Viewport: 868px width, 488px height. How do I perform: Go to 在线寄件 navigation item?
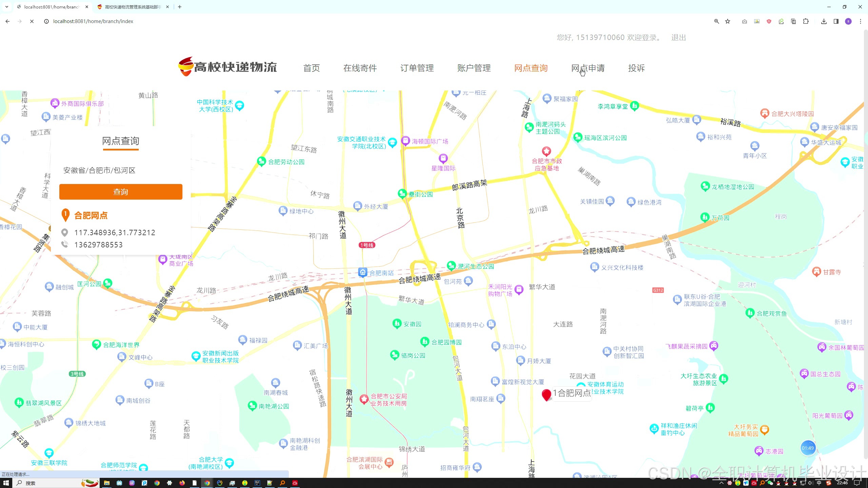coord(360,68)
